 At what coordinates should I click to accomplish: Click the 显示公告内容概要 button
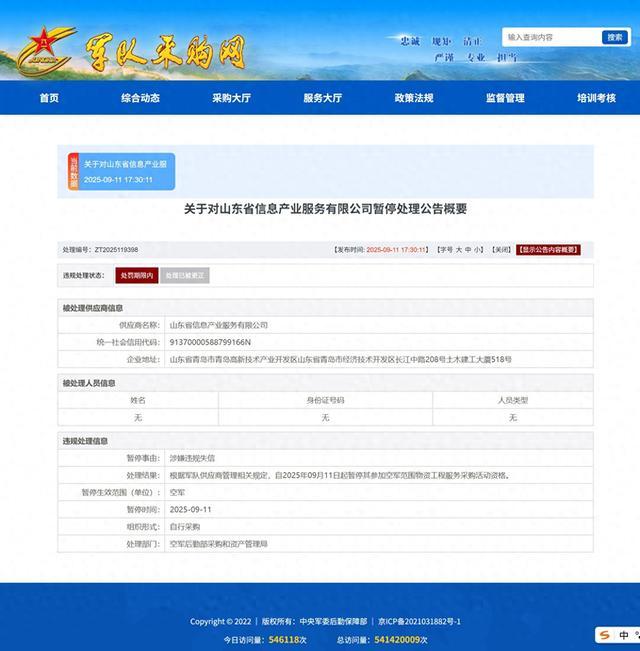(548, 249)
